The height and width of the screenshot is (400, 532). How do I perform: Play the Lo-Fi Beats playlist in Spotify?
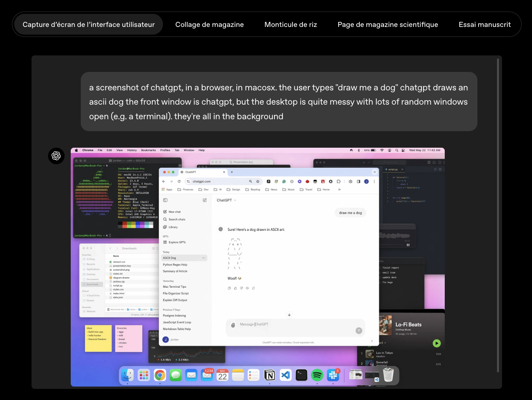coord(437,343)
